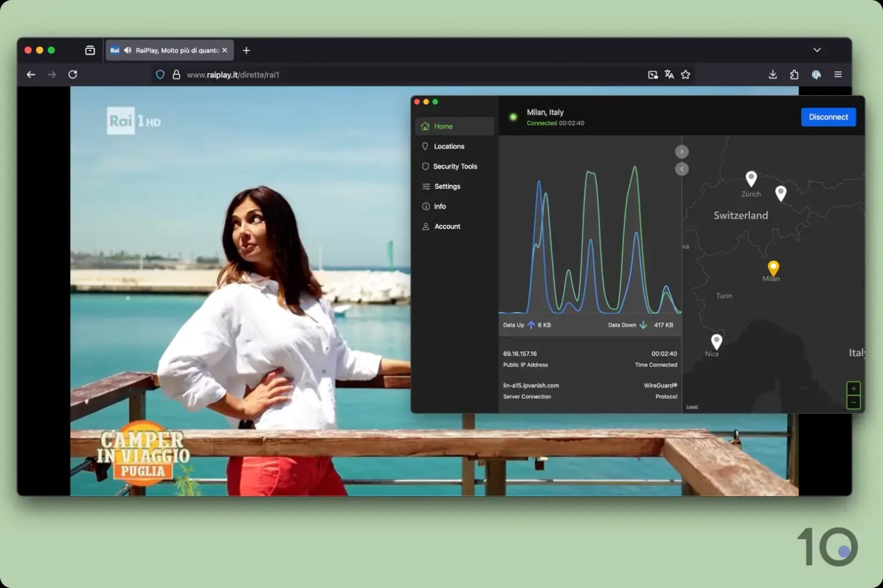Zoom in on the map
Screen dimensions: 883x588
pyautogui.click(x=854, y=388)
